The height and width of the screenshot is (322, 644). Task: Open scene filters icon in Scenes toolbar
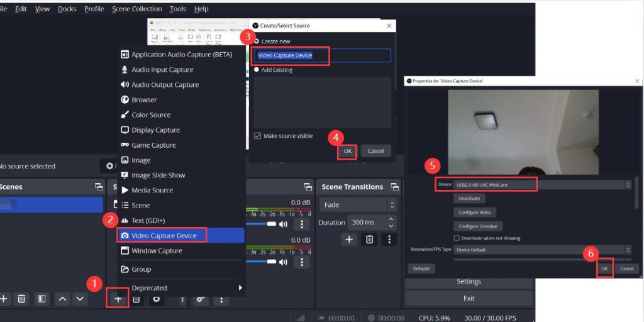coord(42,299)
